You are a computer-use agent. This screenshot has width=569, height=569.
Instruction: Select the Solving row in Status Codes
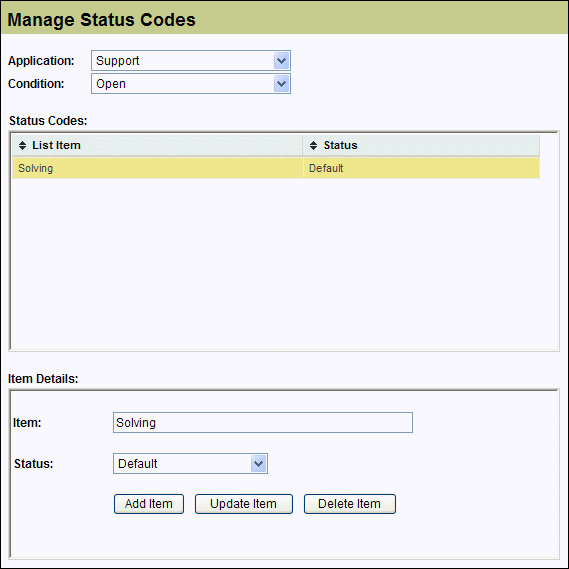[276, 168]
